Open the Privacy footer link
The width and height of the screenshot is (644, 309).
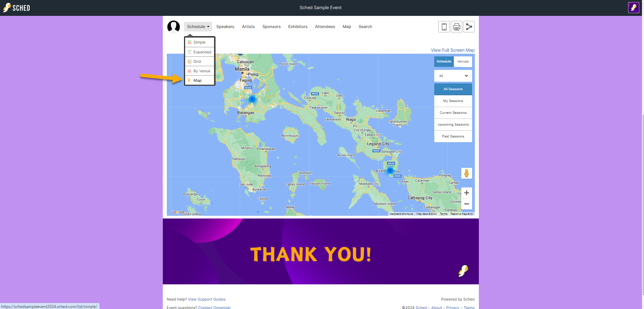click(x=453, y=307)
